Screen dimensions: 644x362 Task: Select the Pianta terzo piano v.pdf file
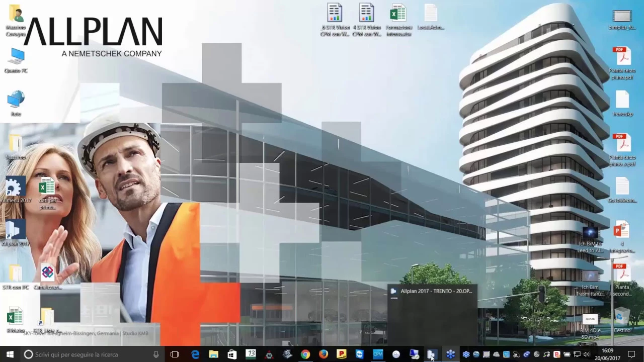[x=622, y=150]
